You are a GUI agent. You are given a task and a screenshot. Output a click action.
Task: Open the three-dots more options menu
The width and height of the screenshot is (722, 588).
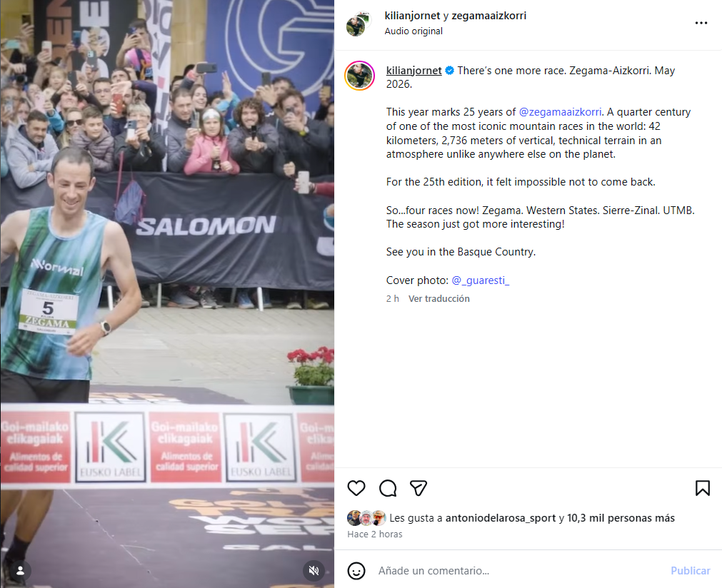tap(701, 23)
